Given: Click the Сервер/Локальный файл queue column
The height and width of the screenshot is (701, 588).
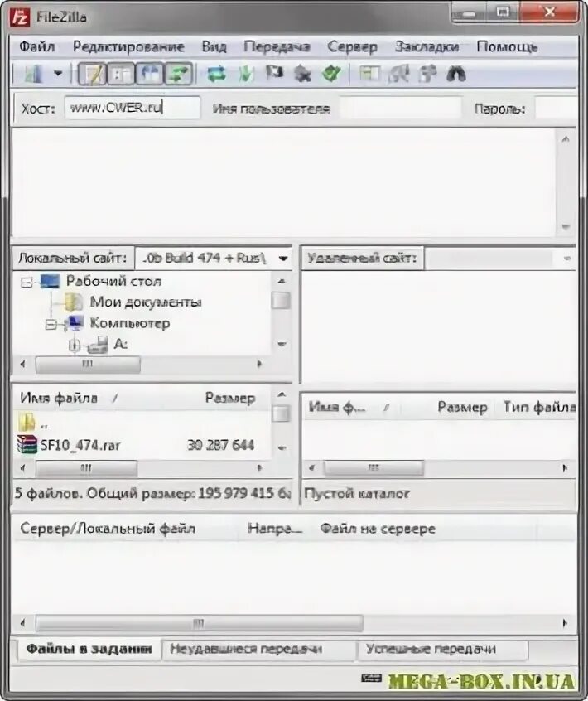Looking at the screenshot, I should (x=108, y=529).
